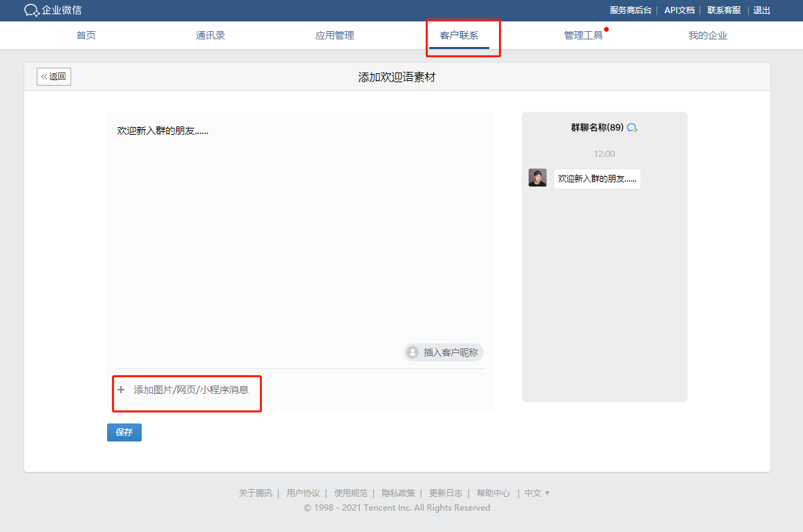Open the 应用管理 tab

334,35
